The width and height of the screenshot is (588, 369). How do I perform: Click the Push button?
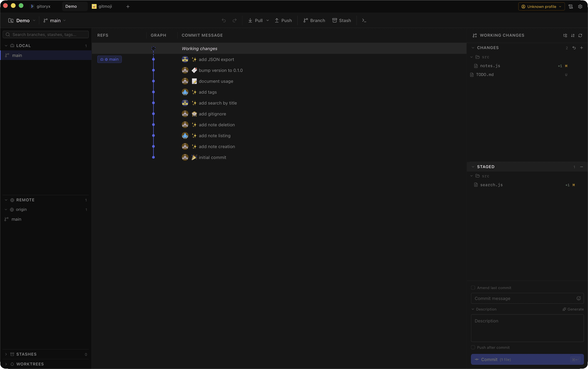tap(283, 20)
